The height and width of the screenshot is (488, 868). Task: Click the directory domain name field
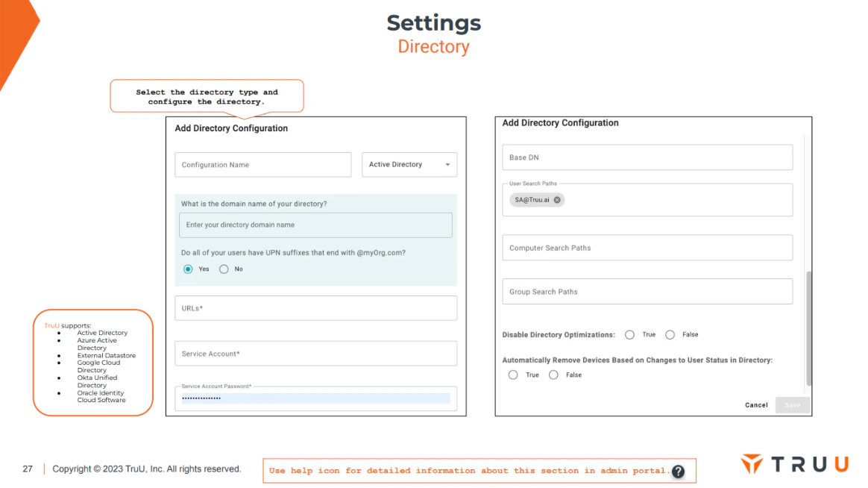coord(315,225)
